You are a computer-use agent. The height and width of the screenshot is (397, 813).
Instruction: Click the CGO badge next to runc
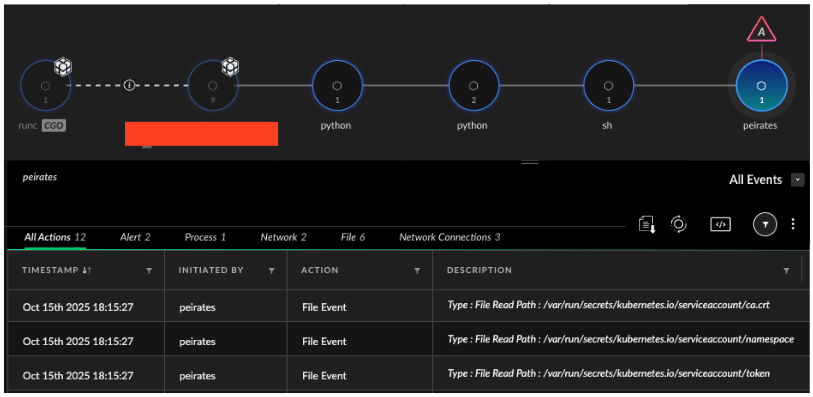tap(54, 125)
